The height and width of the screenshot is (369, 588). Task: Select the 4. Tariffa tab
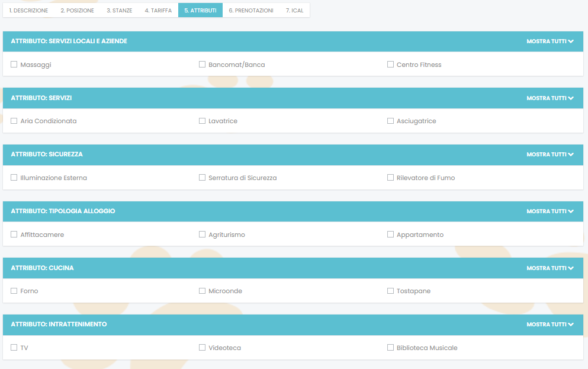(158, 11)
